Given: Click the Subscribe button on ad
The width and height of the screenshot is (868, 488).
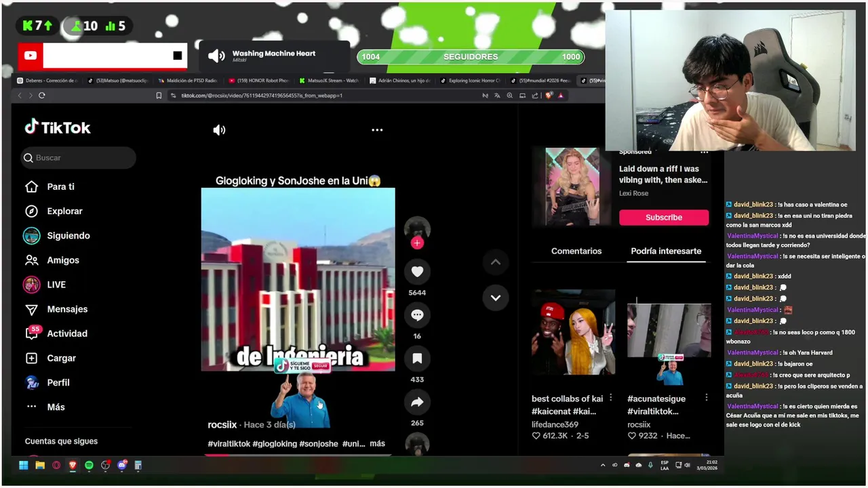Looking at the screenshot, I should (x=664, y=218).
